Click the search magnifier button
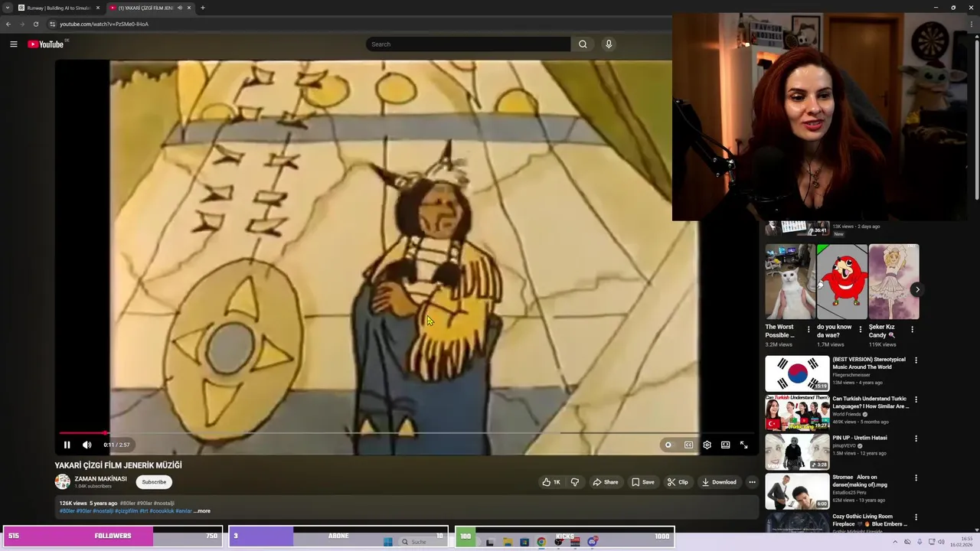Screen dimensions: 980x551 click(583, 44)
